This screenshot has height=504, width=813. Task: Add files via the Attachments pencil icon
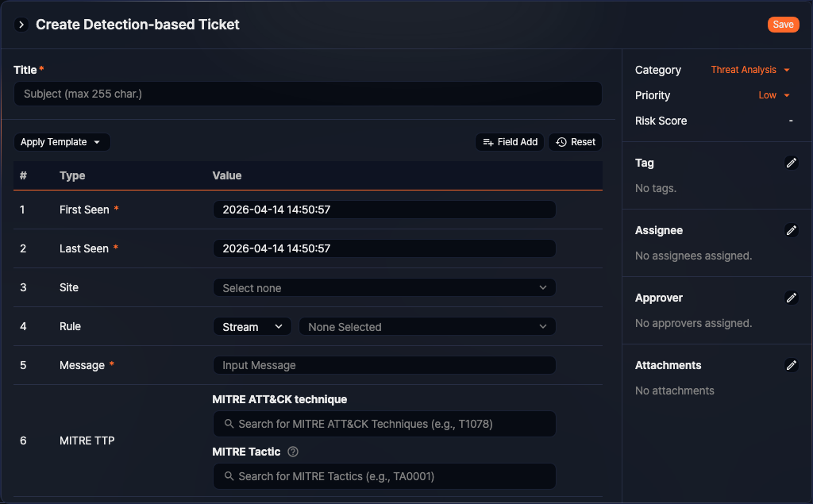click(x=792, y=365)
